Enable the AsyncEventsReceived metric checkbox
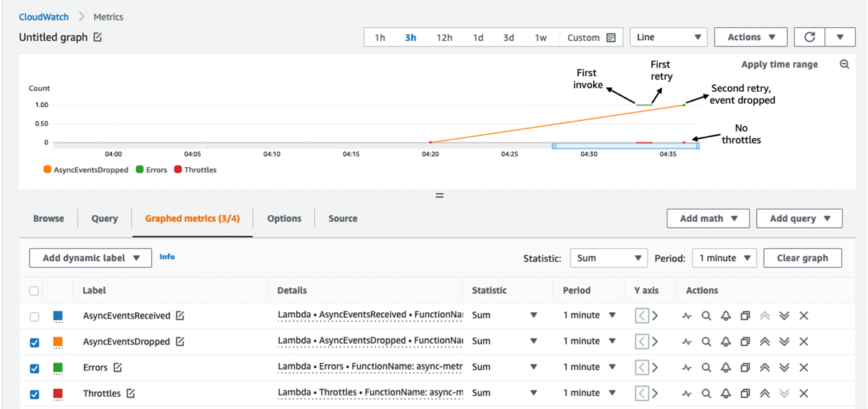Screen dimensions: 868x409 pos(34,316)
